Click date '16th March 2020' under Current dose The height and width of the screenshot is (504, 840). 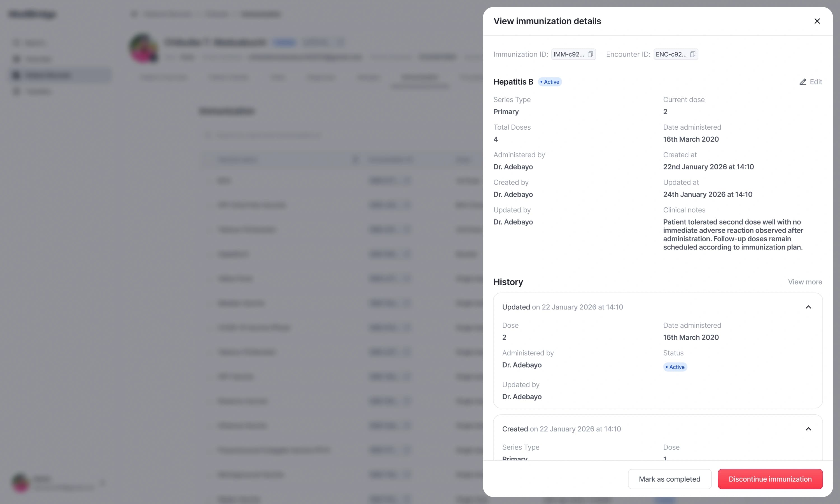690,139
